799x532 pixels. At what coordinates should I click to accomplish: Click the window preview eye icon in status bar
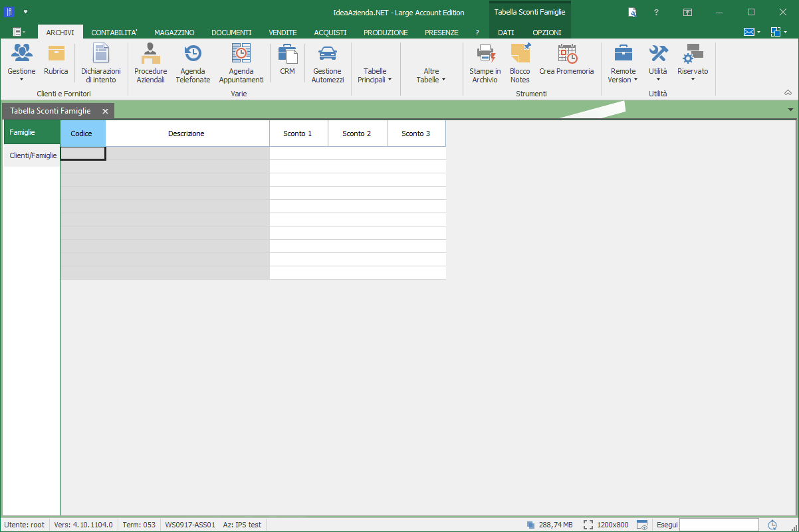642,525
